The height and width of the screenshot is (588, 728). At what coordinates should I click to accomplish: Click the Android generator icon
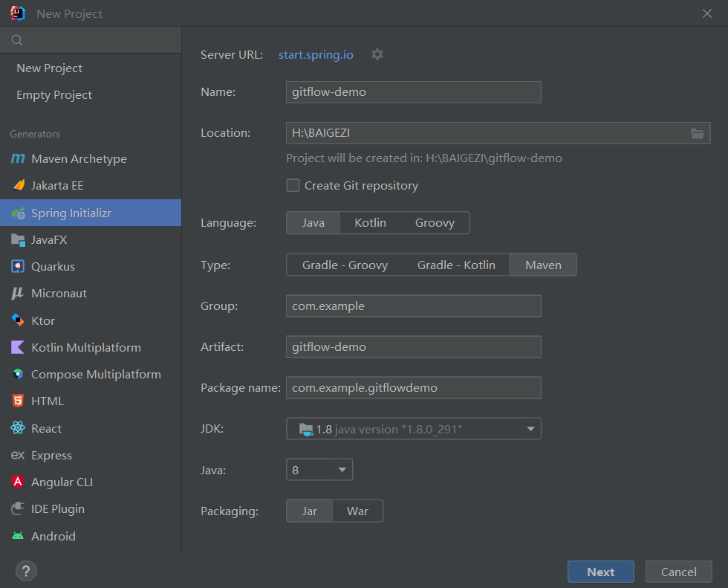pos(18,536)
